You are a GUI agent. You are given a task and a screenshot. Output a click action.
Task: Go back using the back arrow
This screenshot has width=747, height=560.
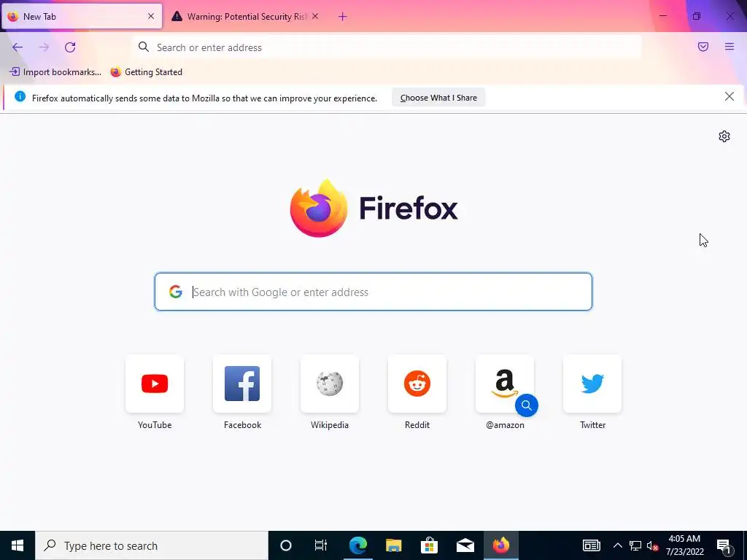pos(18,47)
